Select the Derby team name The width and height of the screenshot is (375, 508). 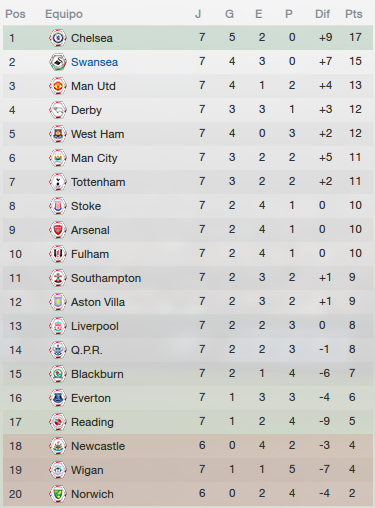pyautogui.click(x=86, y=110)
